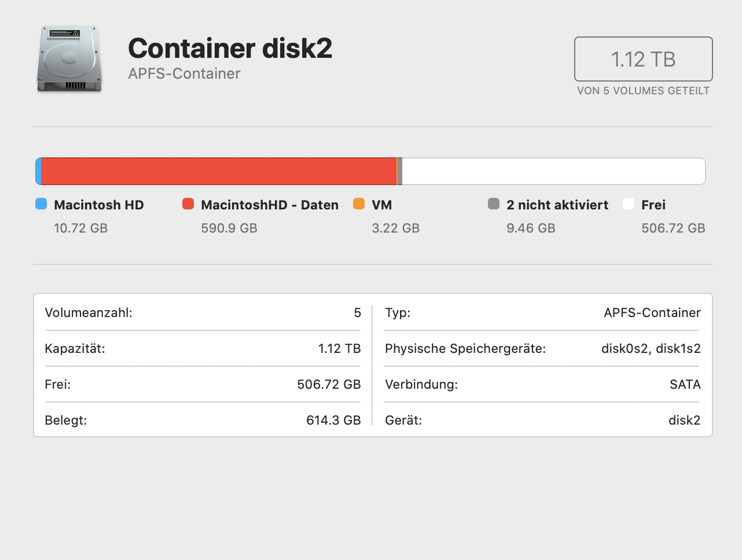Click the blue Macintosh HD legend swatch

click(x=41, y=204)
